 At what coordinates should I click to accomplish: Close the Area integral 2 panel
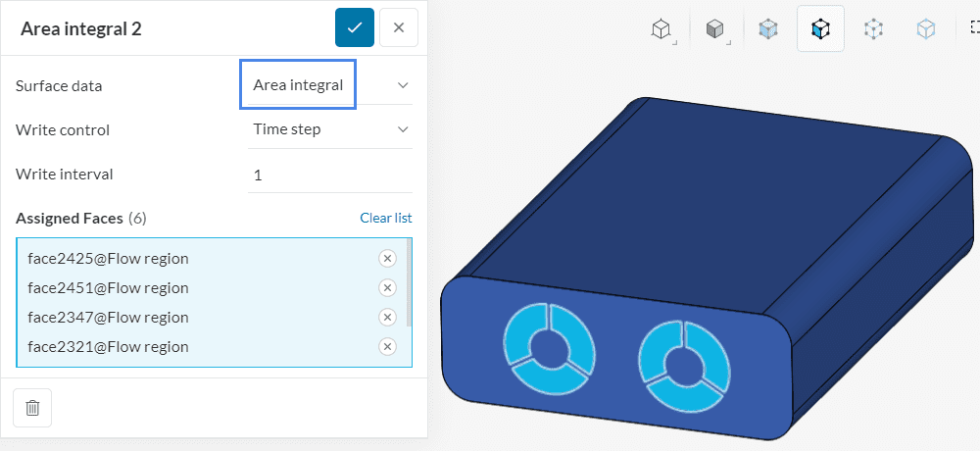pos(399,27)
